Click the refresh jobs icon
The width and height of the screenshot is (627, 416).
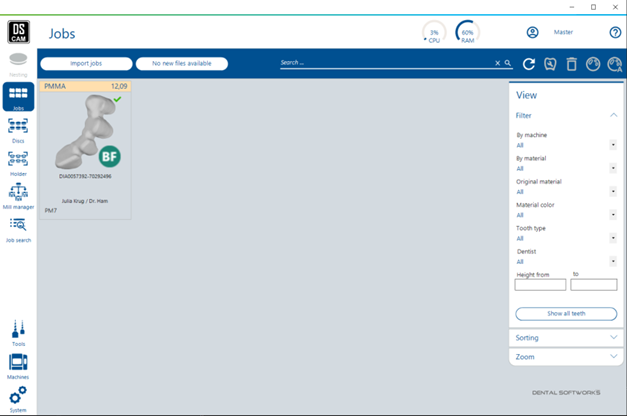tap(529, 64)
